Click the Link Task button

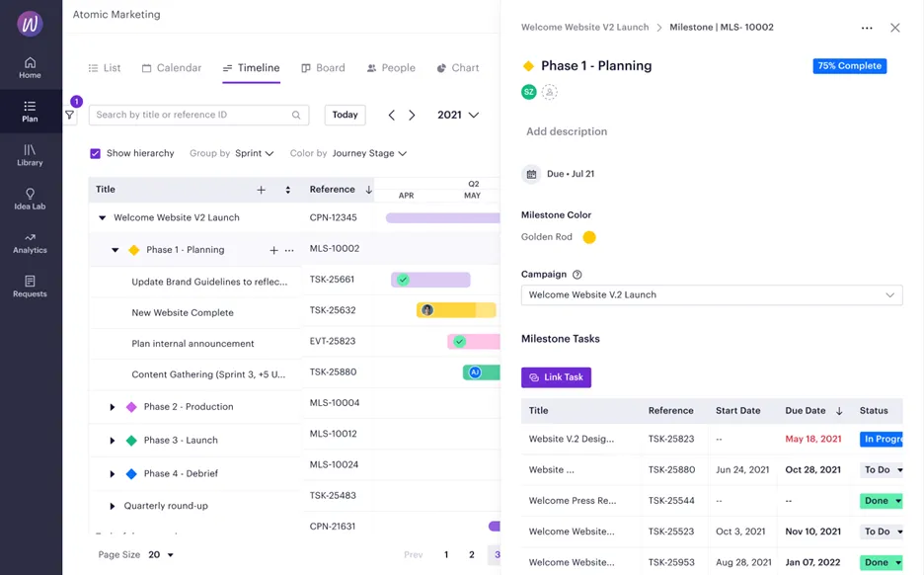(556, 377)
